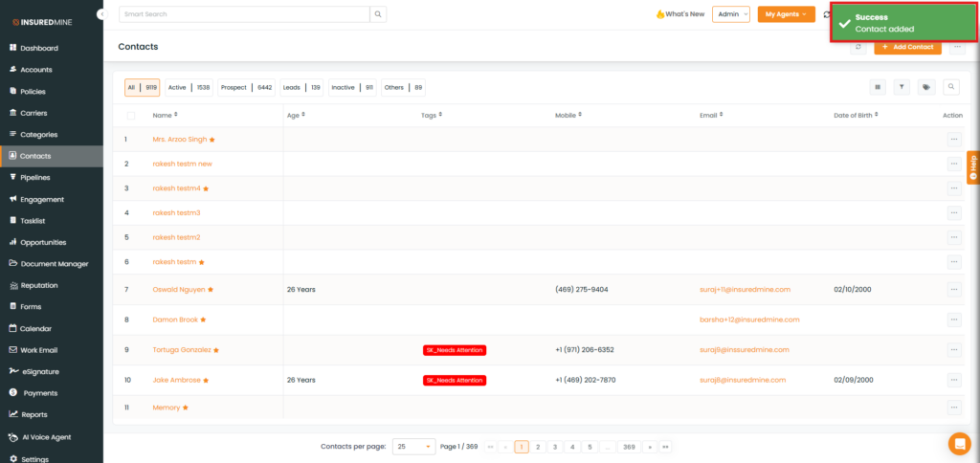Screen dimensions: 980x463
Task: Click the star next to Oswald Nguyen
Action: [211, 289]
